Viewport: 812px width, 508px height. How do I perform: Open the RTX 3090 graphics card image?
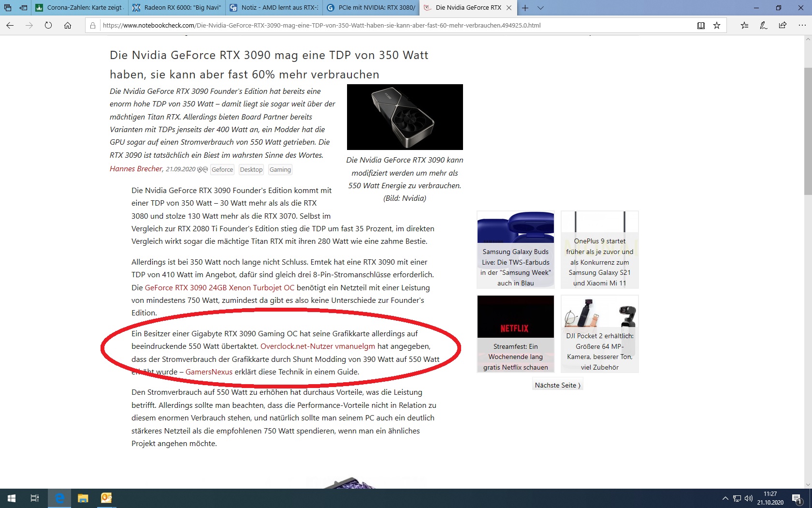(x=405, y=117)
